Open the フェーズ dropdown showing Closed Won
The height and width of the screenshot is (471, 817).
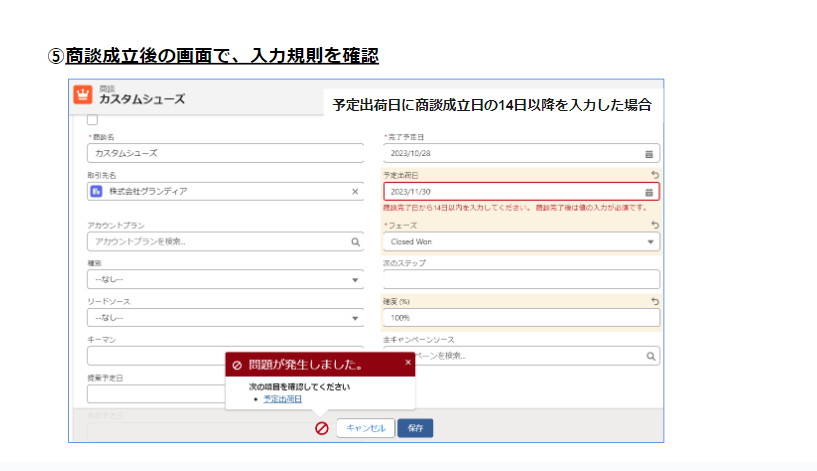click(x=522, y=242)
